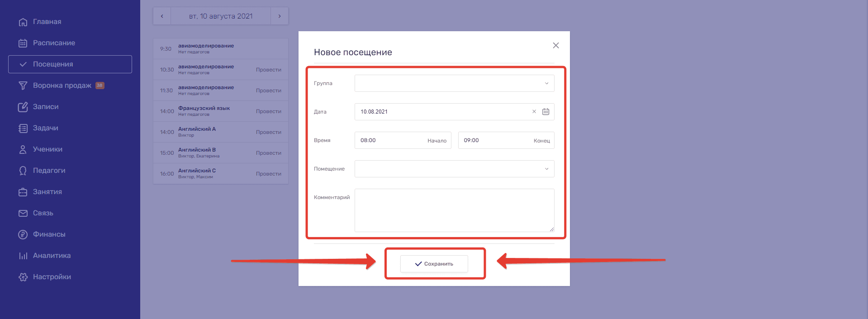This screenshot has width=868, height=319.
Task: Open the Помещение dropdown list
Action: (x=454, y=169)
